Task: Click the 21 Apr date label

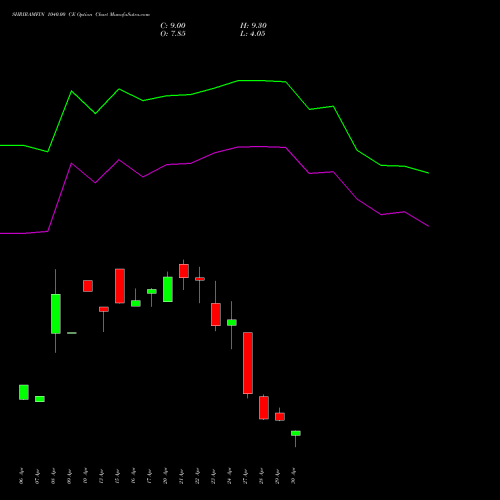Action: [x=181, y=476]
